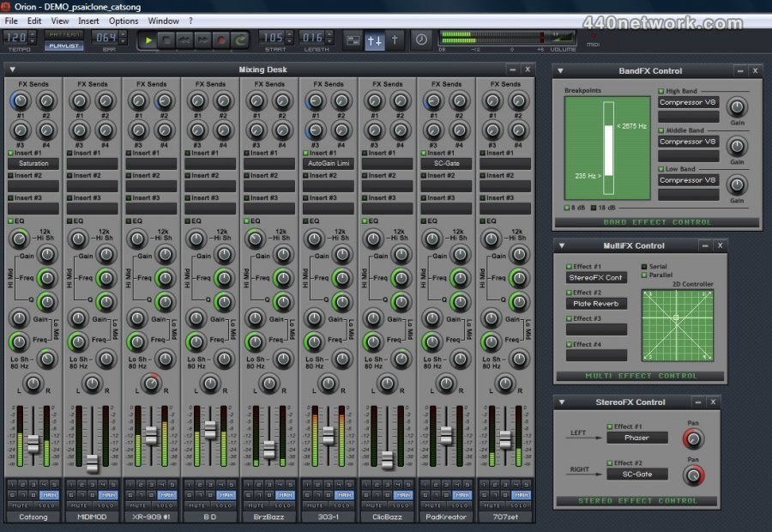The image size is (772, 532).
Task: Open the Window menu
Action: 164,21
